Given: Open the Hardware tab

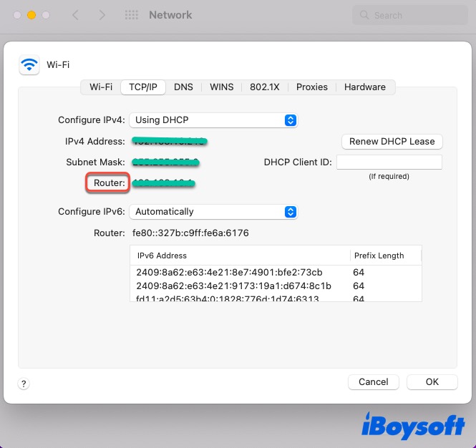Looking at the screenshot, I should (365, 87).
